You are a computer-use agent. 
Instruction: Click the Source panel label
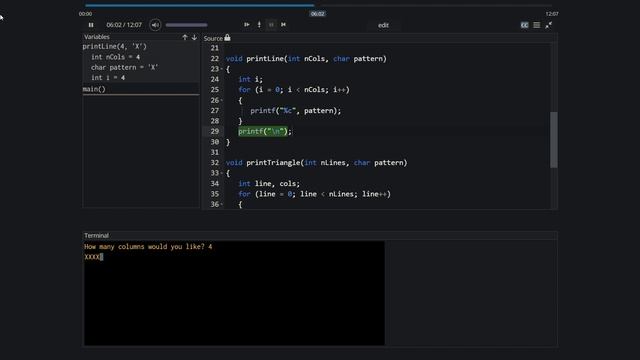point(213,38)
